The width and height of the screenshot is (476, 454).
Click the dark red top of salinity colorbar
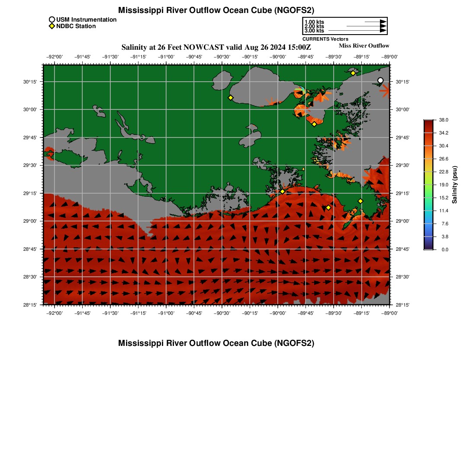coord(428,123)
